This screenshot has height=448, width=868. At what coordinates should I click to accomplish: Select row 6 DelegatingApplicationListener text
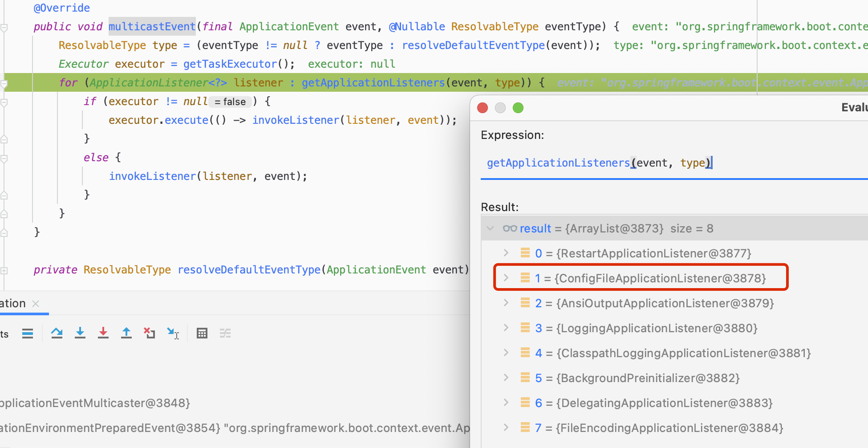(653, 403)
